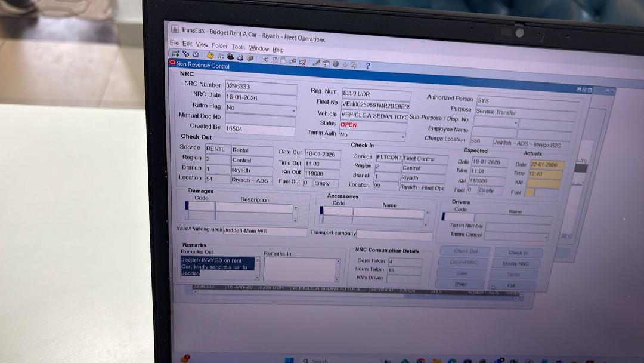
Task: Expand the Tamm Auth dropdown
Action: [403, 137]
